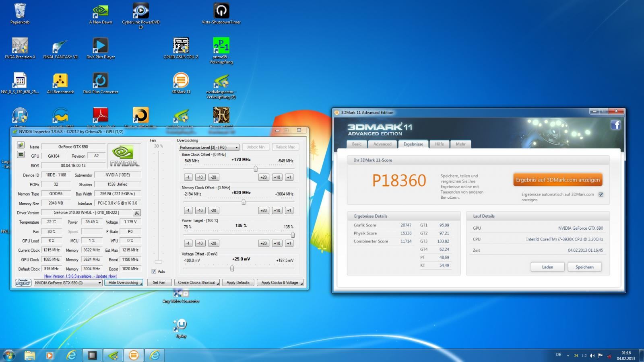Open the NVIDIA GeForce GTX 690 (0) GPU selector

point(68,283)
